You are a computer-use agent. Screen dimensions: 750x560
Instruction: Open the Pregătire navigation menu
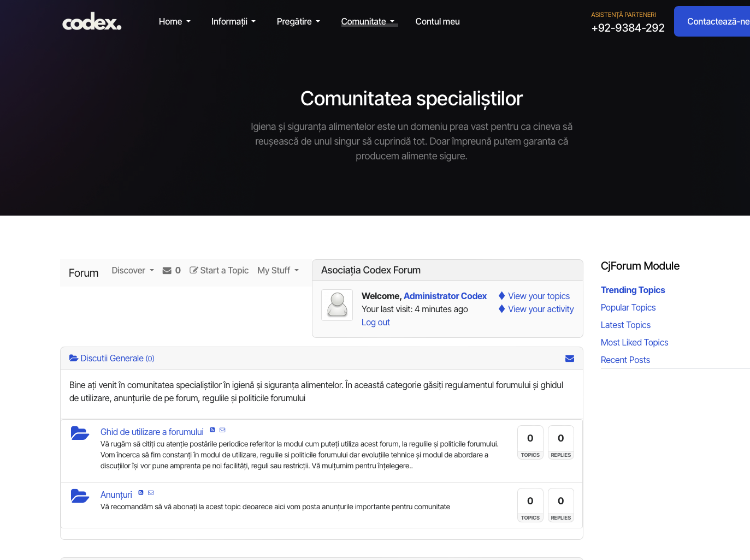tap(298, 22)
